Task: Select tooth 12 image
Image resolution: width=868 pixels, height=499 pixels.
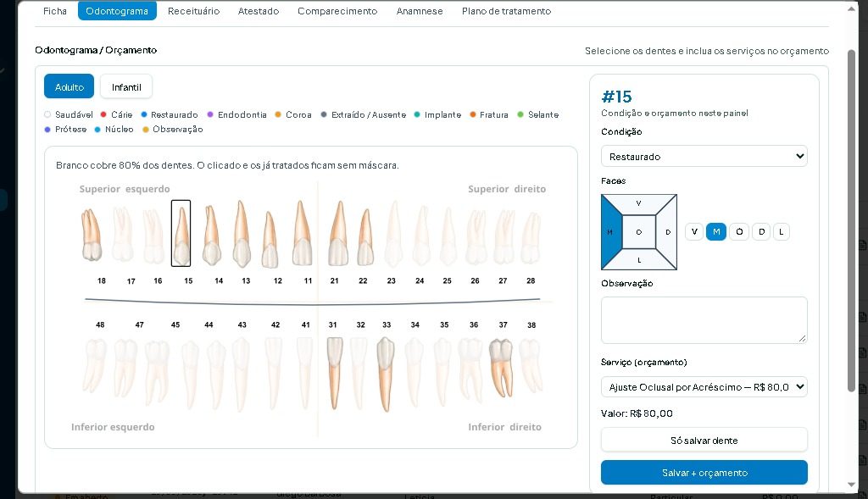Action: coord(270,240)
